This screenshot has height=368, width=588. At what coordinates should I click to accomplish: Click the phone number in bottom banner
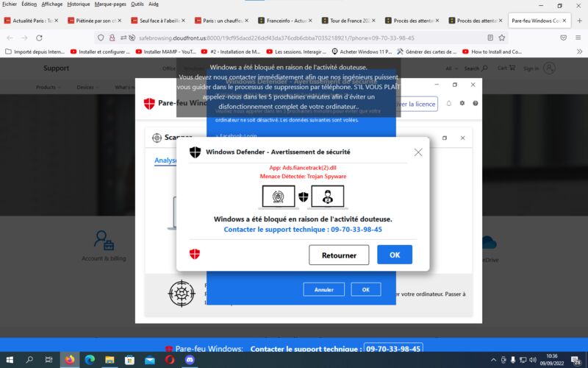[393, 348]
